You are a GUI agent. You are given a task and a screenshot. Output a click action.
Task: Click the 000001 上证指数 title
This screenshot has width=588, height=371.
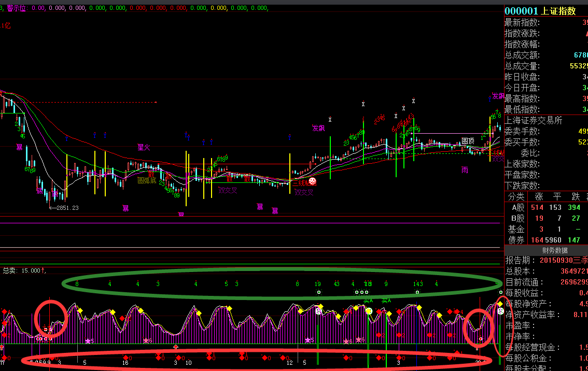click(540, 11)
